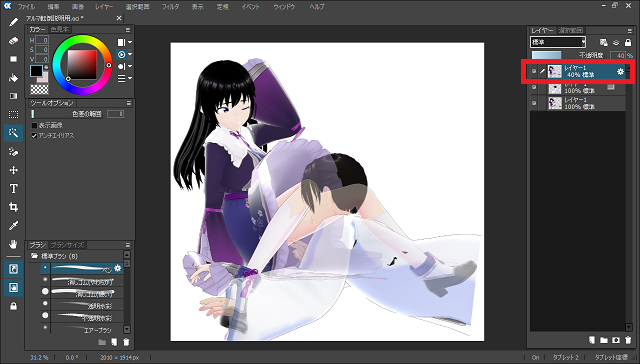
Task: Toggle the layer lock icon in layer panel
Action: pos(628,42)
